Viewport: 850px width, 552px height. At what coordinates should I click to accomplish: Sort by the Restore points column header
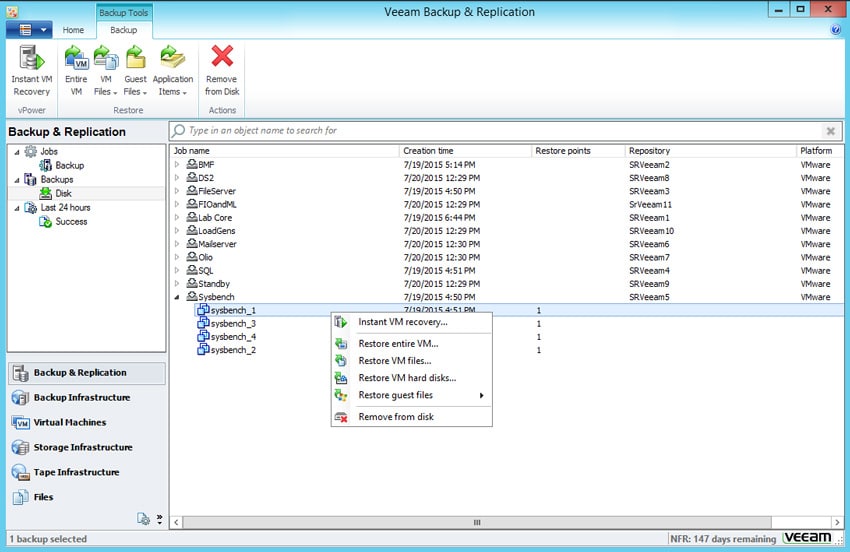pos(578,151)
